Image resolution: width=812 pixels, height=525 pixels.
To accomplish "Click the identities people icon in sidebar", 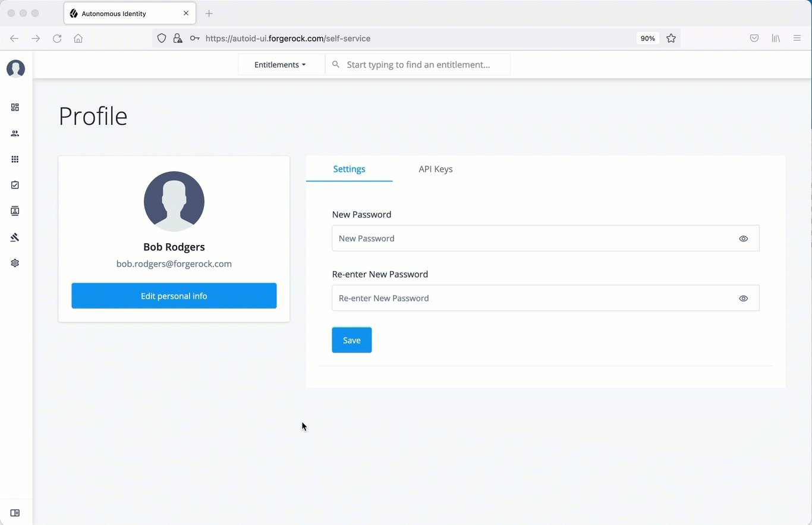I will click(15, 133).
